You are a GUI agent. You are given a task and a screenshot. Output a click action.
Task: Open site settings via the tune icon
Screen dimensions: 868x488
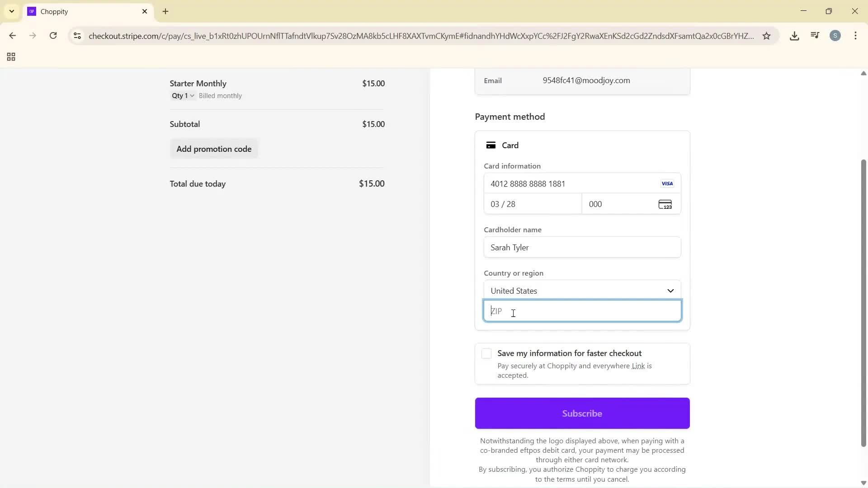coord(77,36)
